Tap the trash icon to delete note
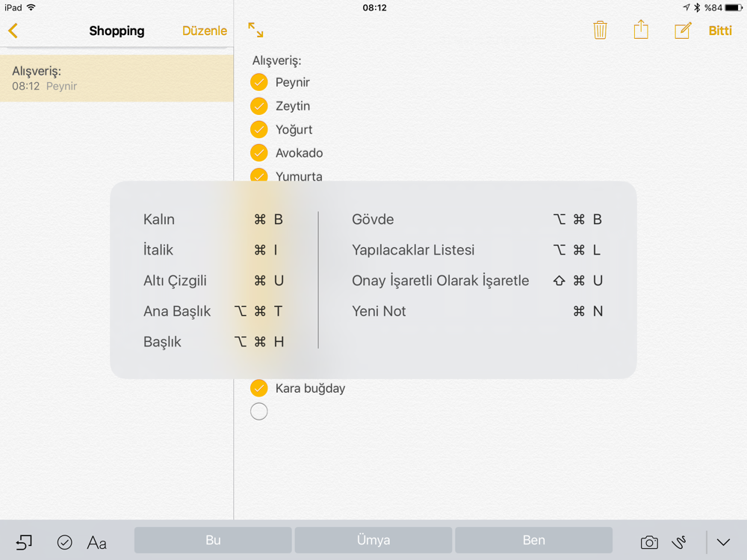This screenshot has width=747, height=560. tap(600, 30)
